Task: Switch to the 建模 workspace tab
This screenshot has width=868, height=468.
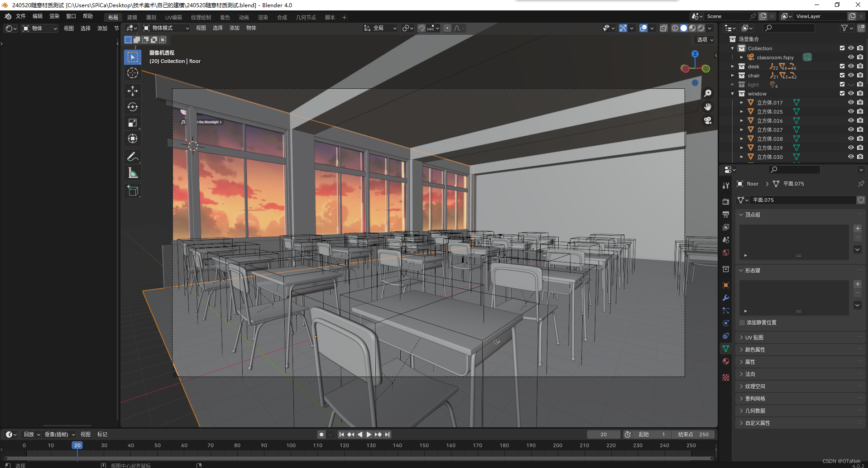Action: (x=132, y=18)
